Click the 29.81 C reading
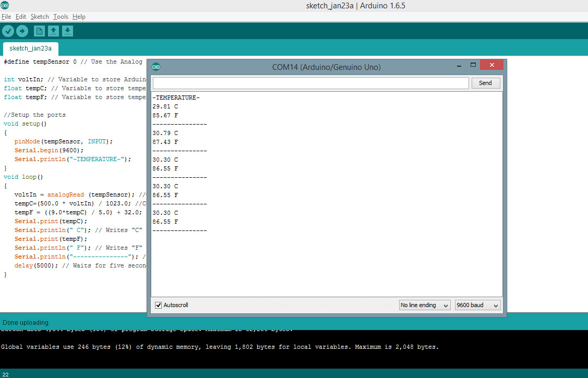Viewport: 588px width, 378px height. tap(165, 106)
